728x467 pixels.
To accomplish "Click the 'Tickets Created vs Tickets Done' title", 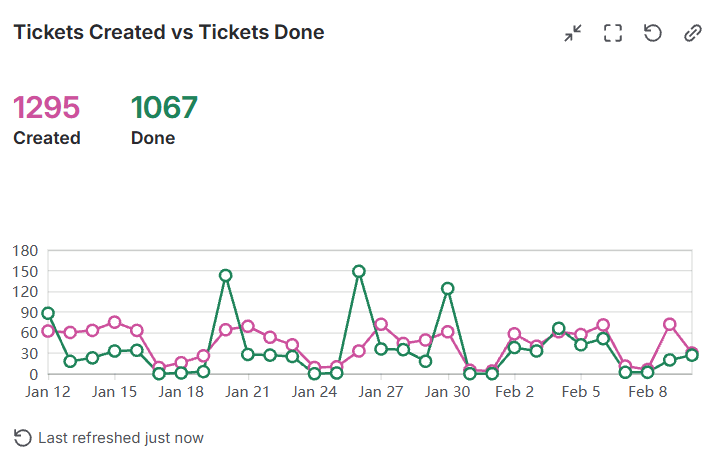I will pos(168,32).
